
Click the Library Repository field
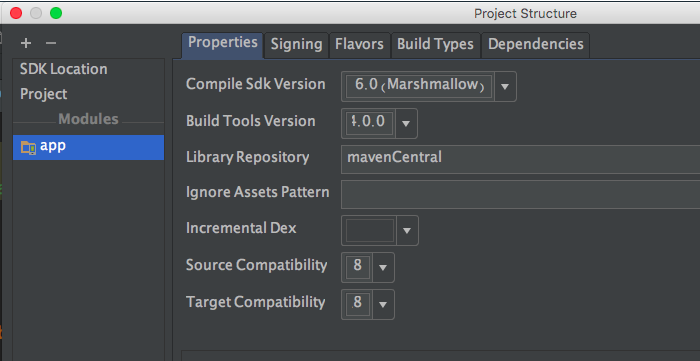click(x=521, y=159)
